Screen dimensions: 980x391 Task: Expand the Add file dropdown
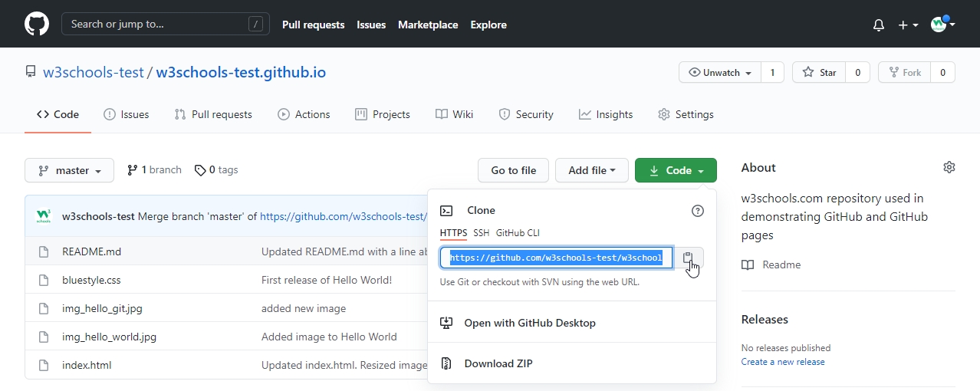click(591, 170)
